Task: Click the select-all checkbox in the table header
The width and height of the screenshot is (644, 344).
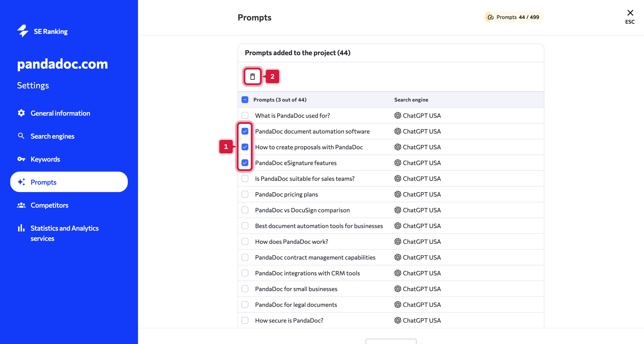Action: pyautogui.click(x=245, y=100)
